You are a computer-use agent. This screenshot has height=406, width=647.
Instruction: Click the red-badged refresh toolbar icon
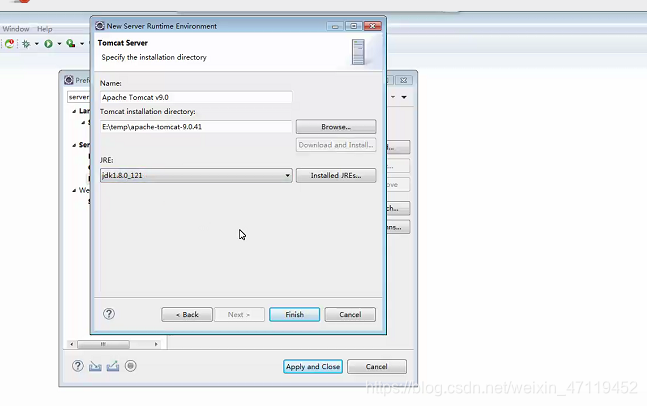click(x=9, y=43)
